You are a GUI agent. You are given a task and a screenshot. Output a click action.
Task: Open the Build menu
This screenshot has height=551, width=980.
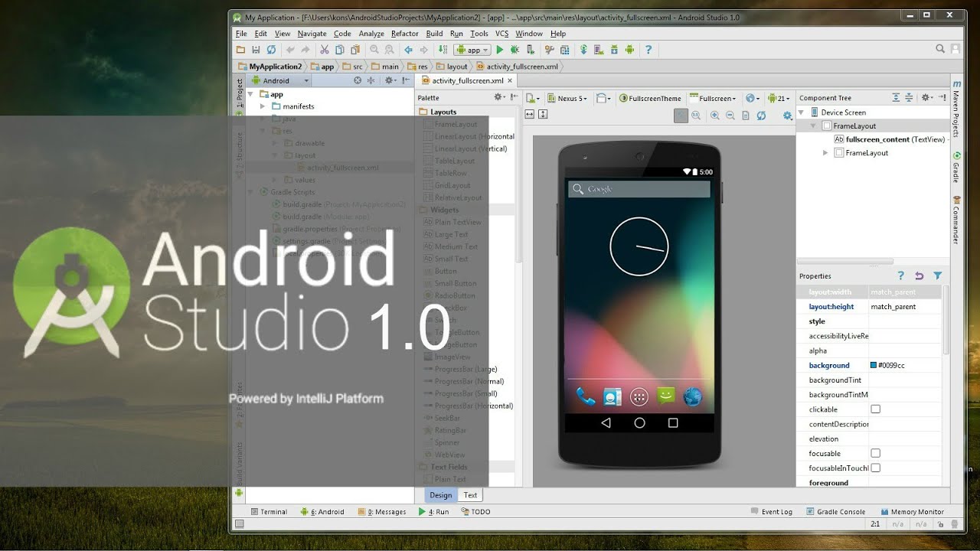click(x=434, y=34)
